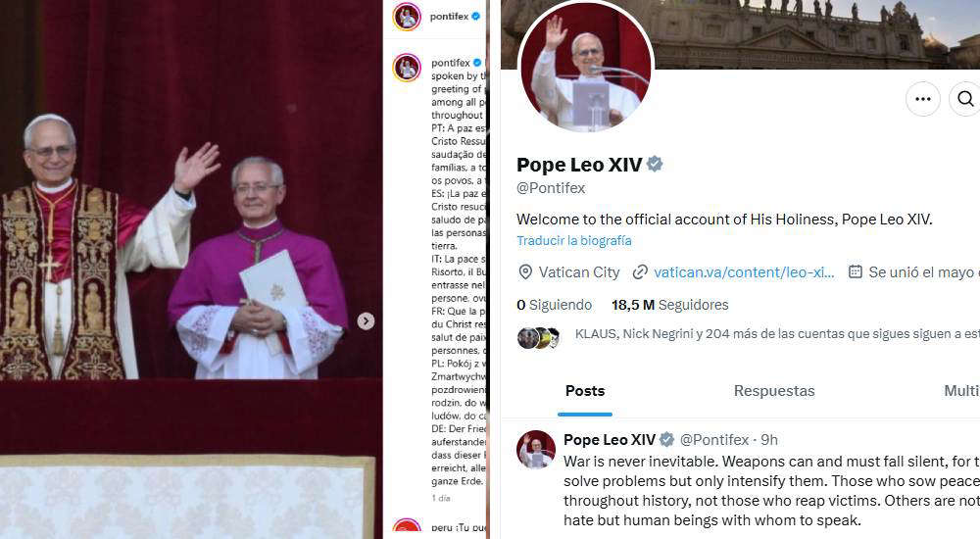
Task: Click Traducir la biografía link
Action: click(x=573, y=241)
